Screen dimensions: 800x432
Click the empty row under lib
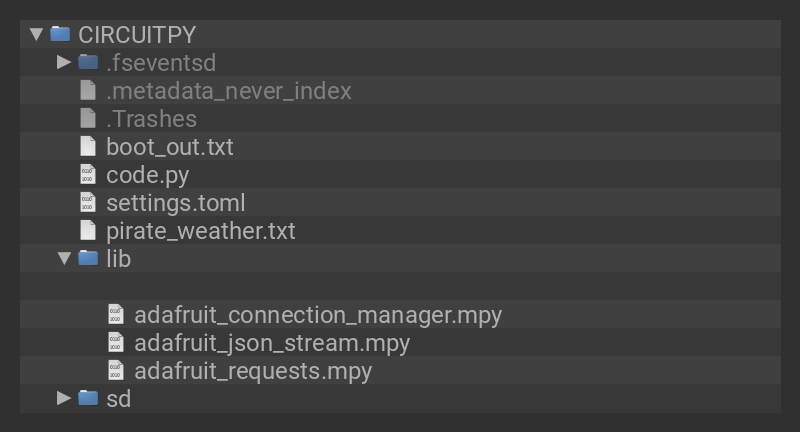tap(400, 286)
